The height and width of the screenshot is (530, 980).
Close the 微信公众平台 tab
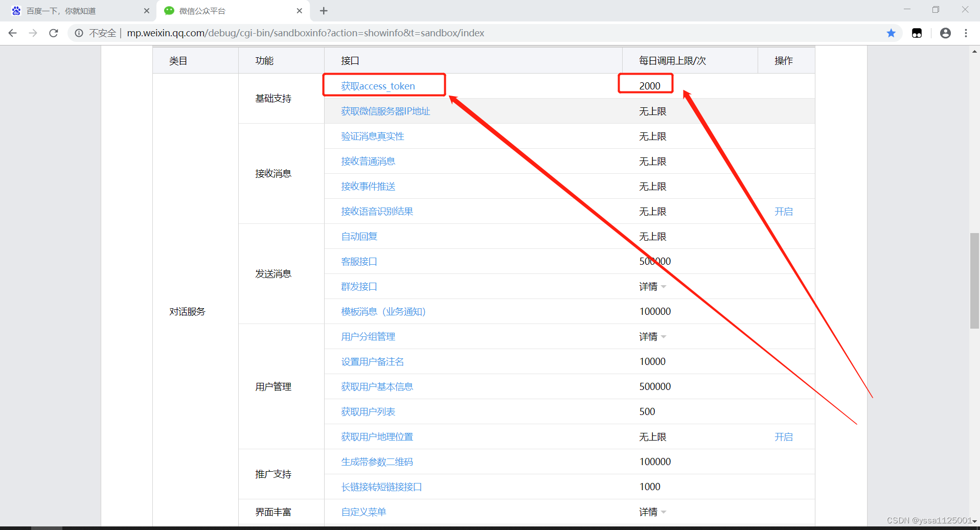(300, 11)
